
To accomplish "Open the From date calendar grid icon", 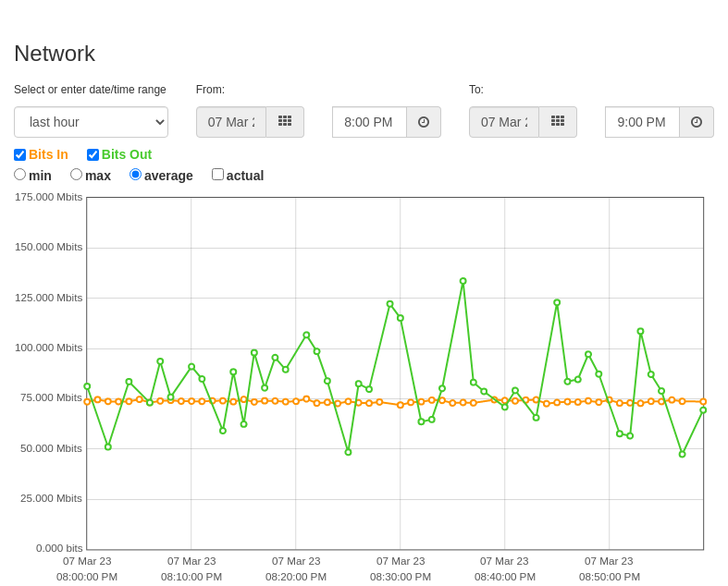I will pos(285,122).
